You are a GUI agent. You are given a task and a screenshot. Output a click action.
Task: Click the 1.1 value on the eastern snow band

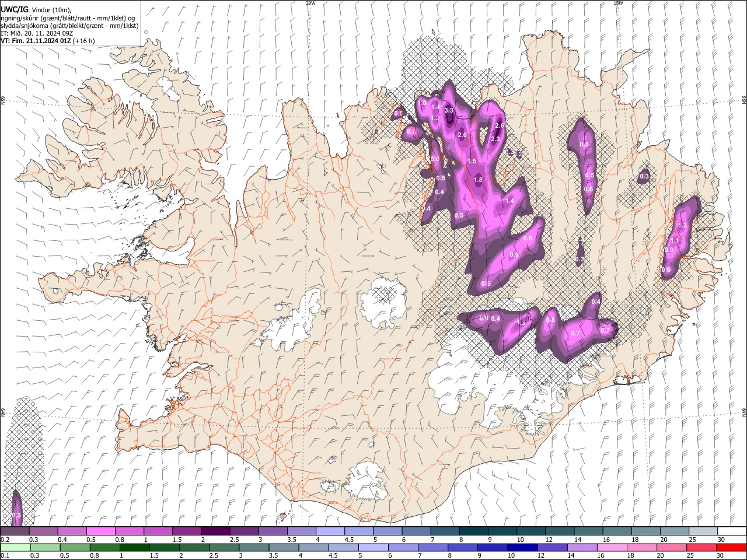click(x=674, y=240)
